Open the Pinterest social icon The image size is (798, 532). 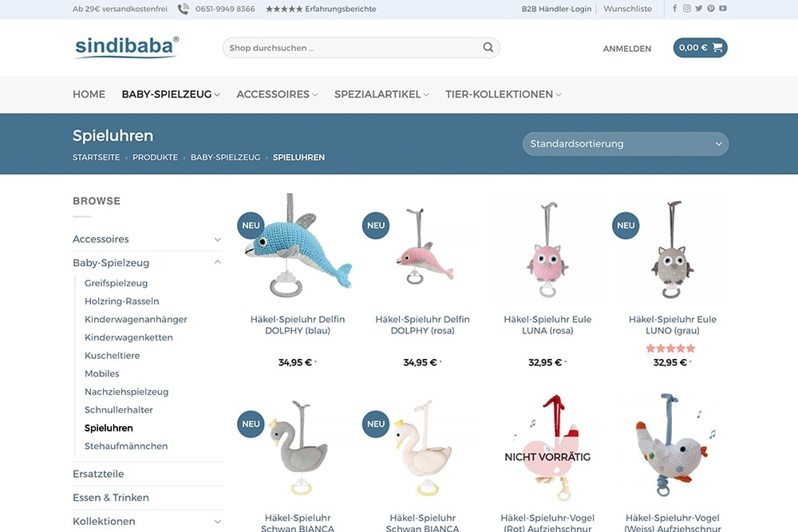point(710,8)
